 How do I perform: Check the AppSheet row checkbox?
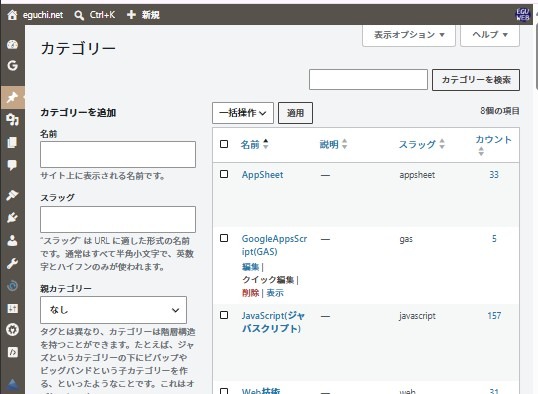point(224,174)
